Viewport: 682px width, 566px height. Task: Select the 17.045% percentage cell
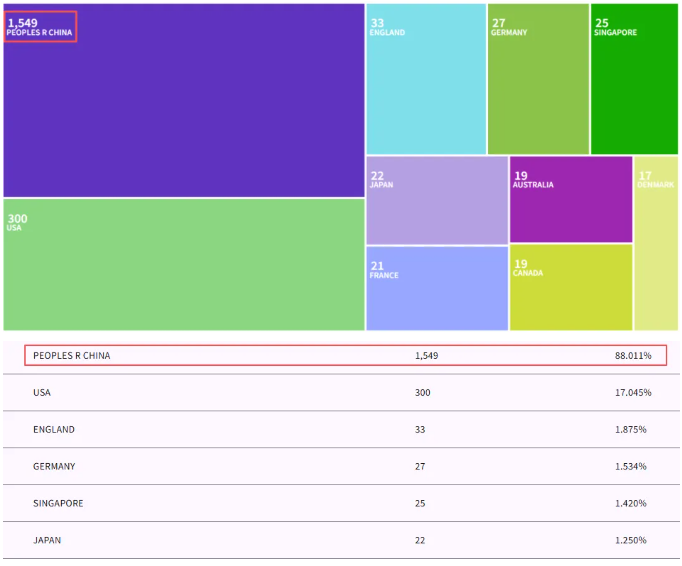coord(633,393)
